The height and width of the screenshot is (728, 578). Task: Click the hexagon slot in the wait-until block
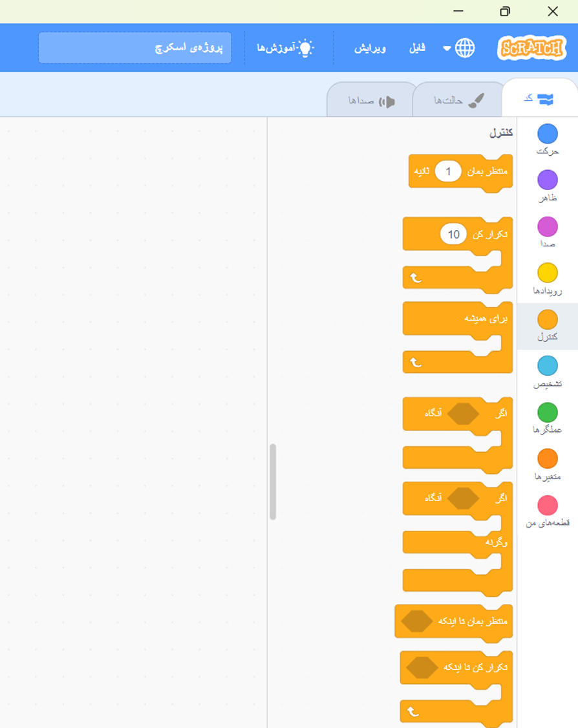pyautogui.click(x=417, y=621)
